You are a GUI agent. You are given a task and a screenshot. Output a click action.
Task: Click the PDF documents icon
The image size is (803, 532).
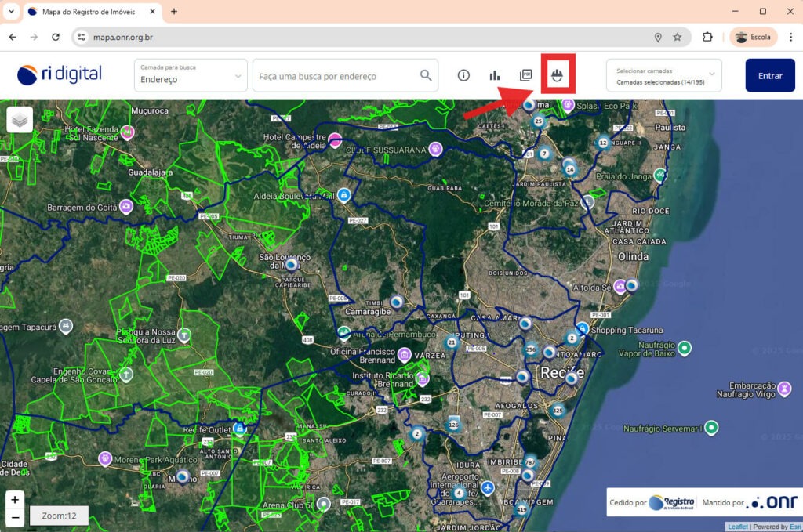[526, 76]
